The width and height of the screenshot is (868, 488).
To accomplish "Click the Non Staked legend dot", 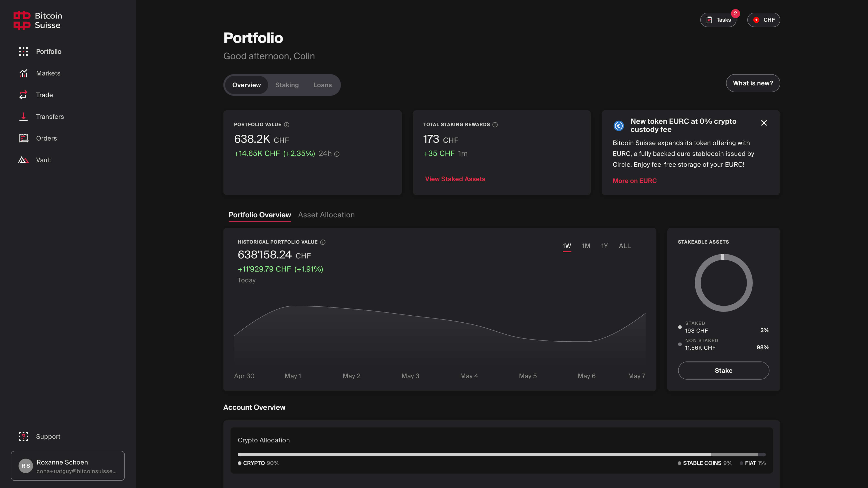I will (680, 345).
